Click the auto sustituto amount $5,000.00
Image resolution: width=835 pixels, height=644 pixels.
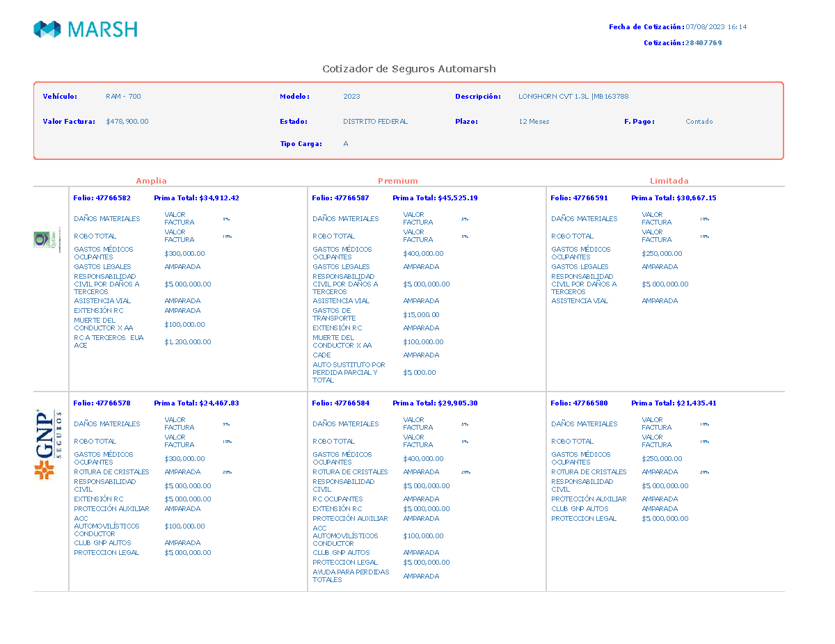[x=420, y=373]
